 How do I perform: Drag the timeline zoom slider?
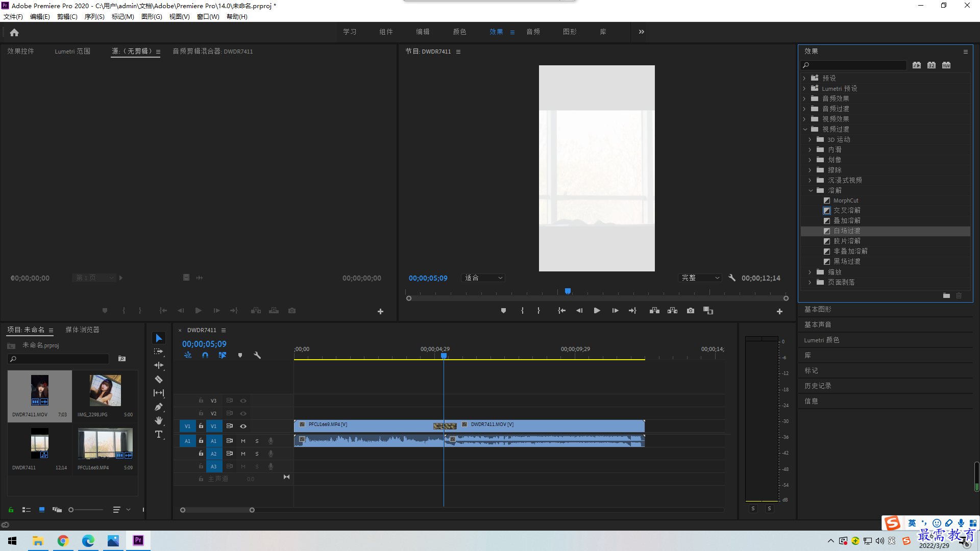[217, 509]
